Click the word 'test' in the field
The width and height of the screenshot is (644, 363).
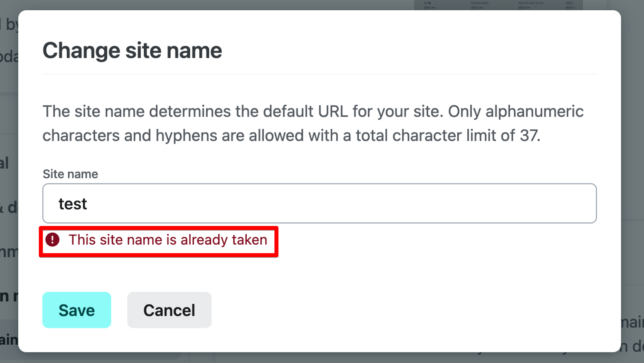(73, 204)
